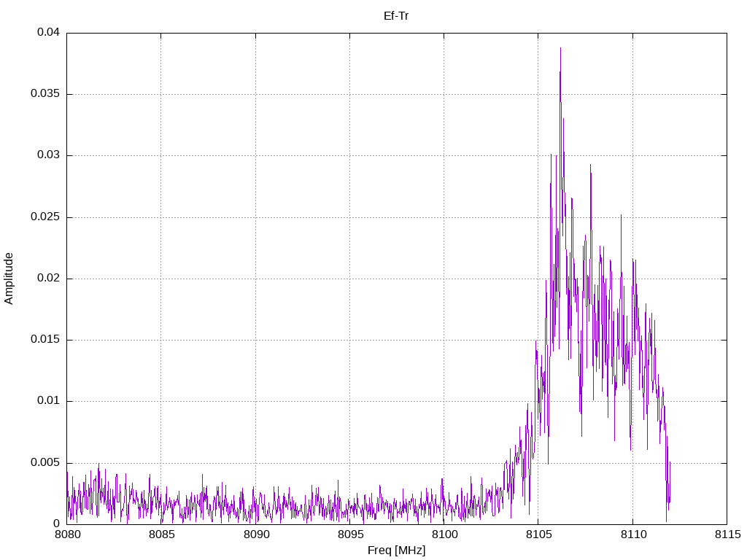This screenshot has width=747, height=560.
Task: Click the tip of the tallest spectrum peak
Action: coord(560,49)
